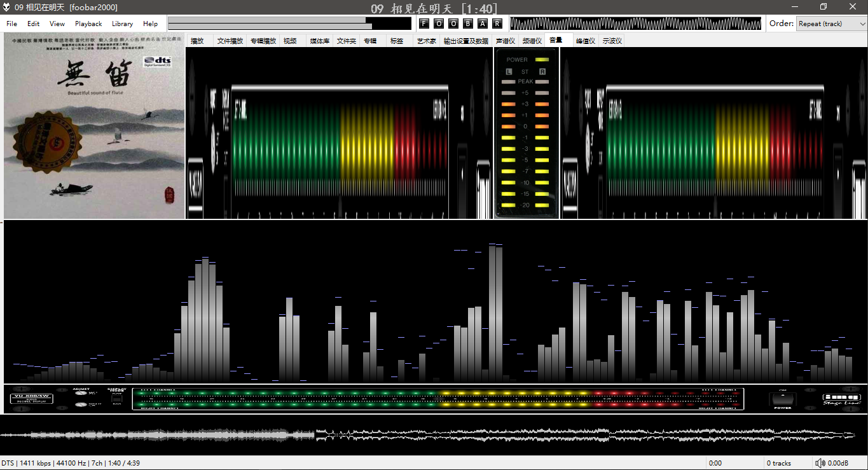
Task: Open the View menu
Action: pyautogui.click(x=57, y=24)
